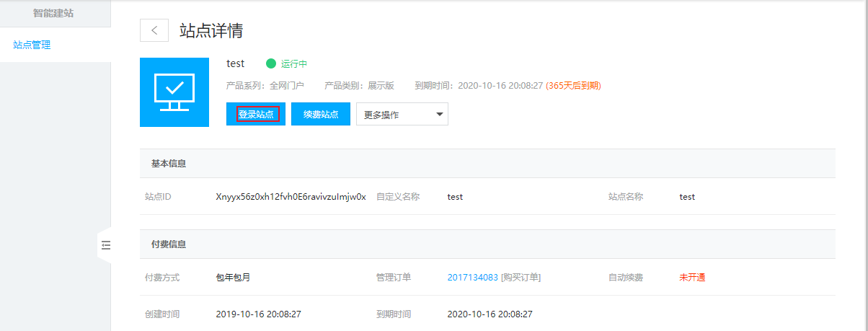This screenshot has height=331, width=868.
Task: Click the 自定义名称 value test
Action: click(455, 196)
